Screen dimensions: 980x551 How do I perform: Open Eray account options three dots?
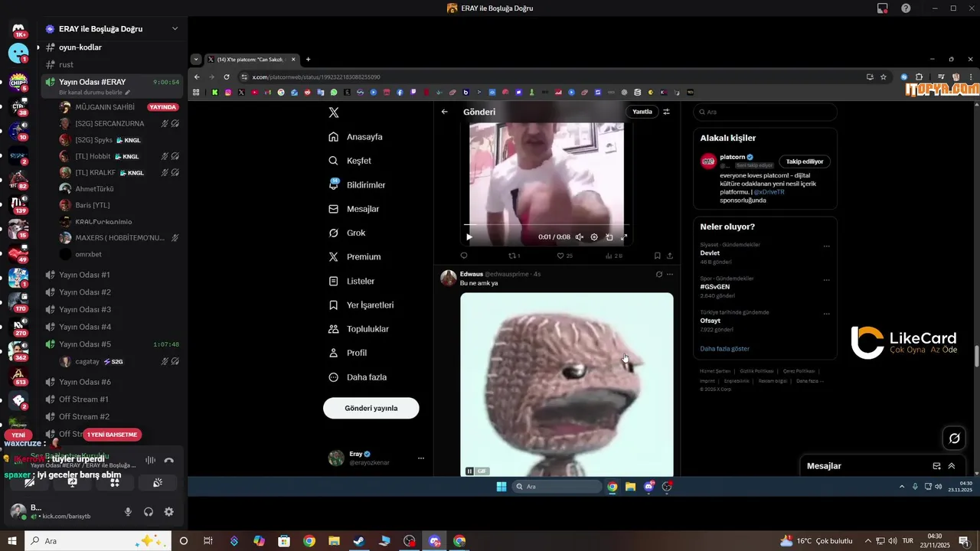pyautogui.click(x=420, y=458)
